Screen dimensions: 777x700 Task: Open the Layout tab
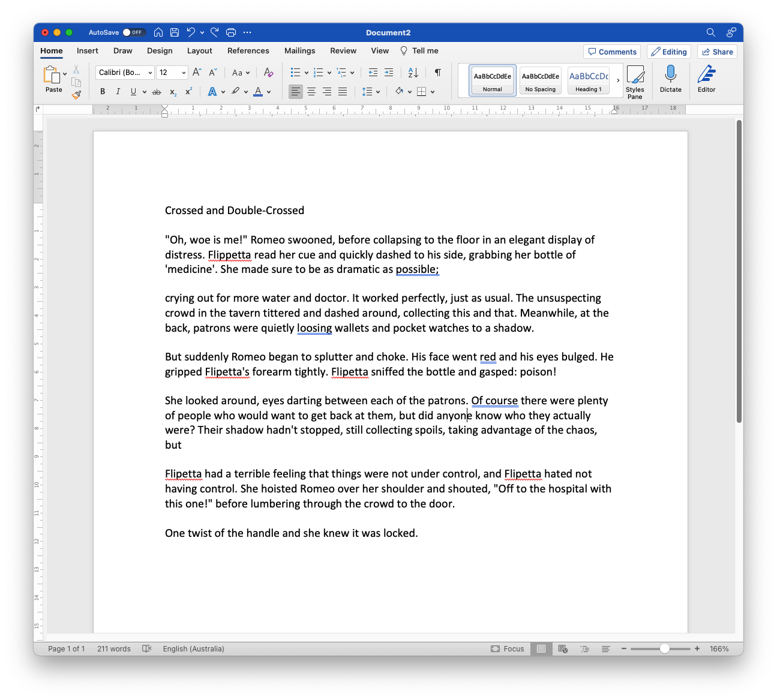(x=200, y=51)
